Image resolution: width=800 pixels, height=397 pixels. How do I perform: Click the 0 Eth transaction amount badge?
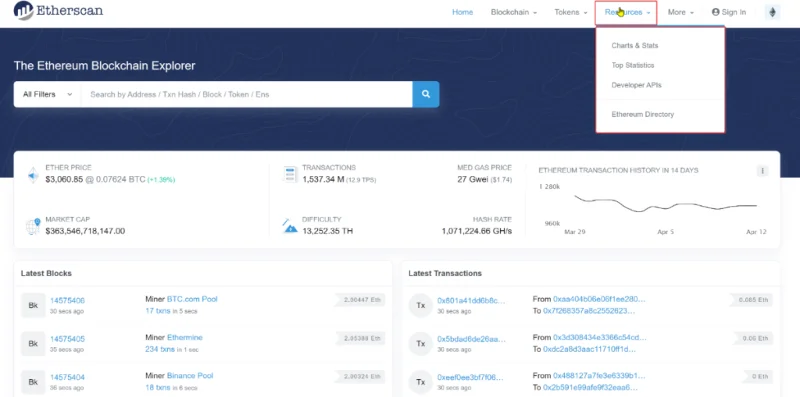[757, 377]
